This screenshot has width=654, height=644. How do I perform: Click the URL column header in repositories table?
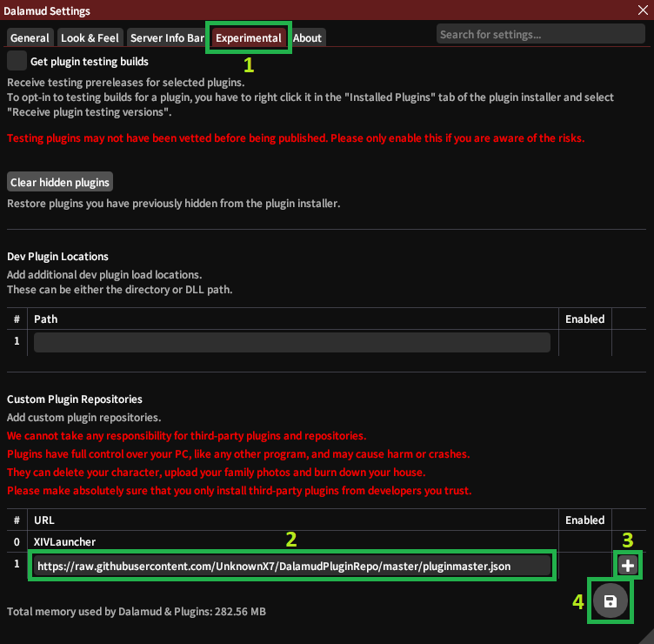[43, 520]
